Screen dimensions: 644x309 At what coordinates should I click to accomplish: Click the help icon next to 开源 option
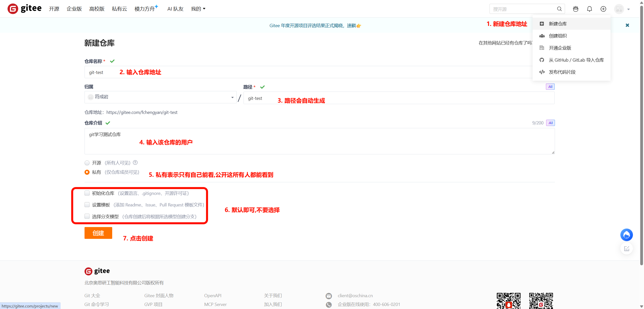(135, 163)
